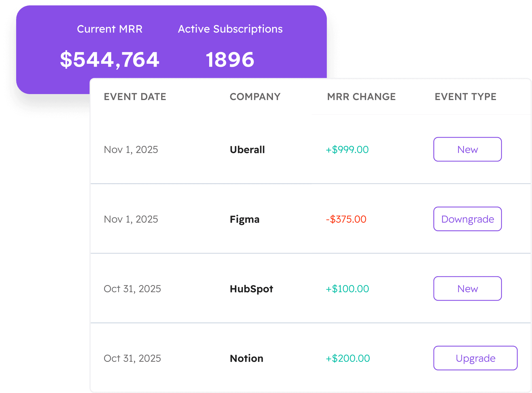Viewport: 532px width, 393px height.
Task: Click the Downgrade badge for Figma
Action: (467, 219)
